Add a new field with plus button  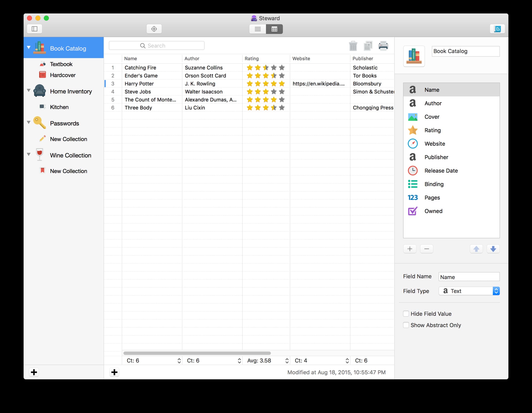tap(410, 249)
